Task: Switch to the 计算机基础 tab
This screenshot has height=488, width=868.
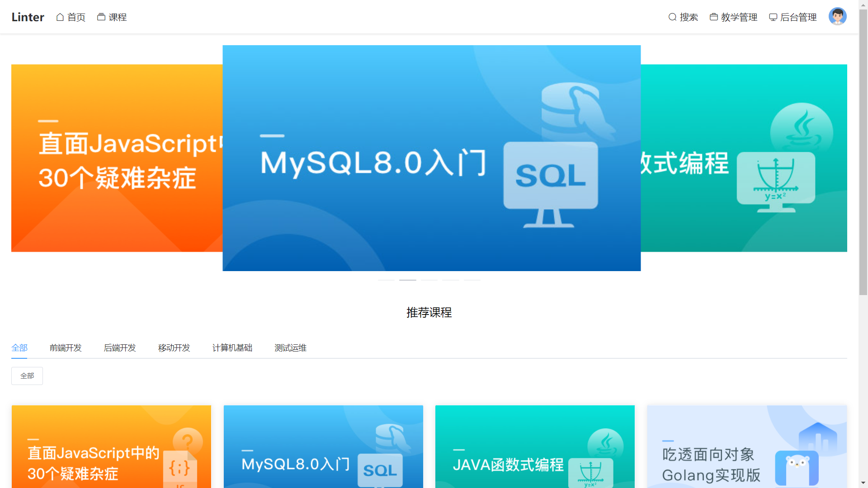Action: click(232, 348)
